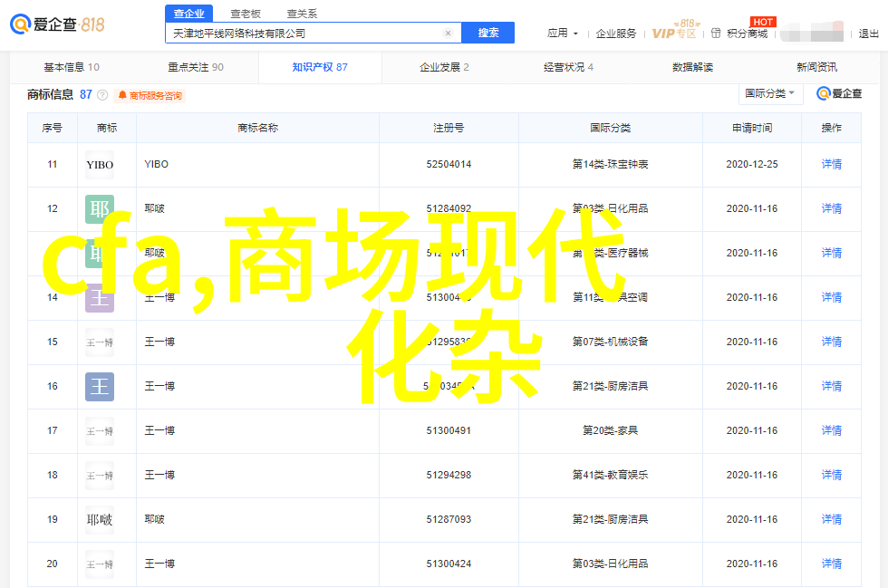Click the Aiqicha 818 logo
Image resolution: width=888 pixels, height=588 pixels.
[x=57, y=24]
